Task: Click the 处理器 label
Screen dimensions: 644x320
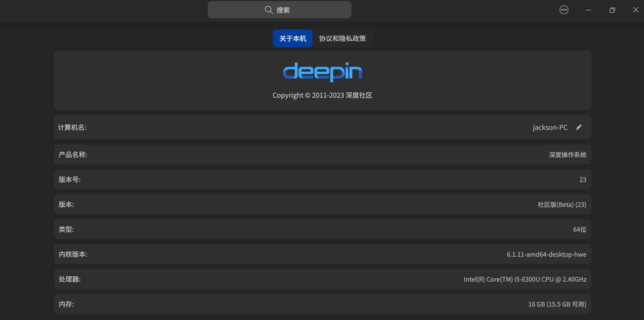Action: point(69,279)
